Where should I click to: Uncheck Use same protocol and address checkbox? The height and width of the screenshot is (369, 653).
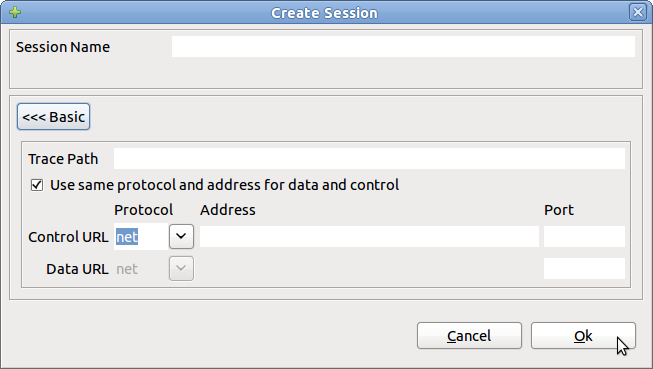[37, 184]
